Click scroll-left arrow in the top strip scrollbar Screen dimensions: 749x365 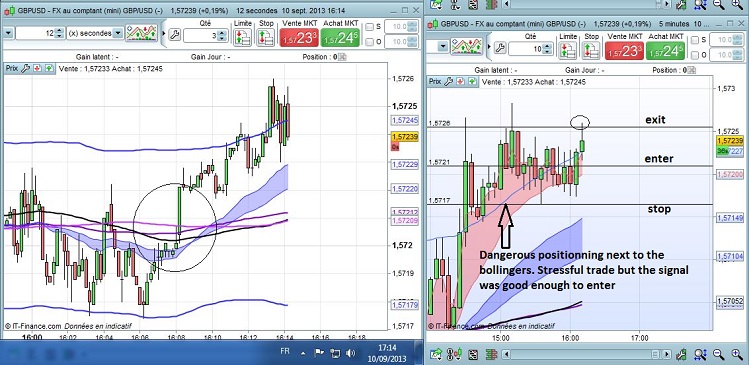pos(507,4)
